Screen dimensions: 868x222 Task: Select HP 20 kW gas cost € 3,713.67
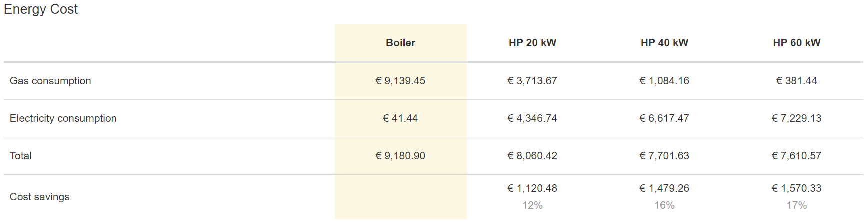[x=532, y=81]
